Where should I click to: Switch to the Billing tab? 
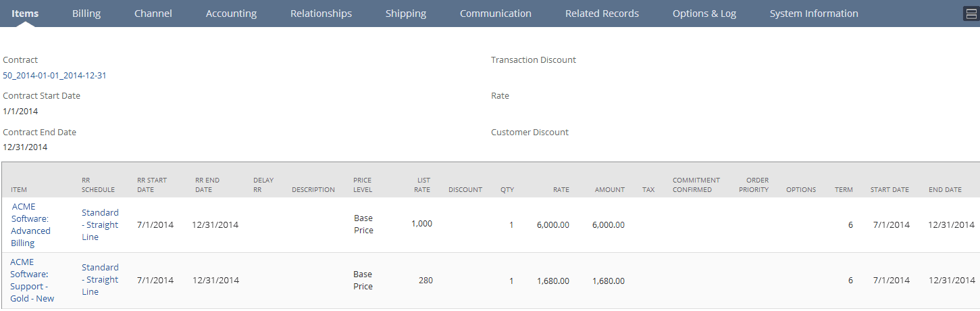86,14
